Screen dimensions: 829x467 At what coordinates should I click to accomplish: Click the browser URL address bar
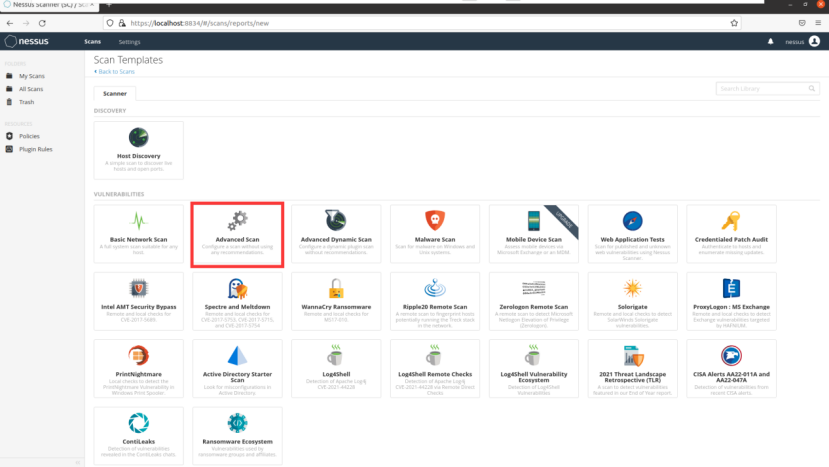coord(423,23)
